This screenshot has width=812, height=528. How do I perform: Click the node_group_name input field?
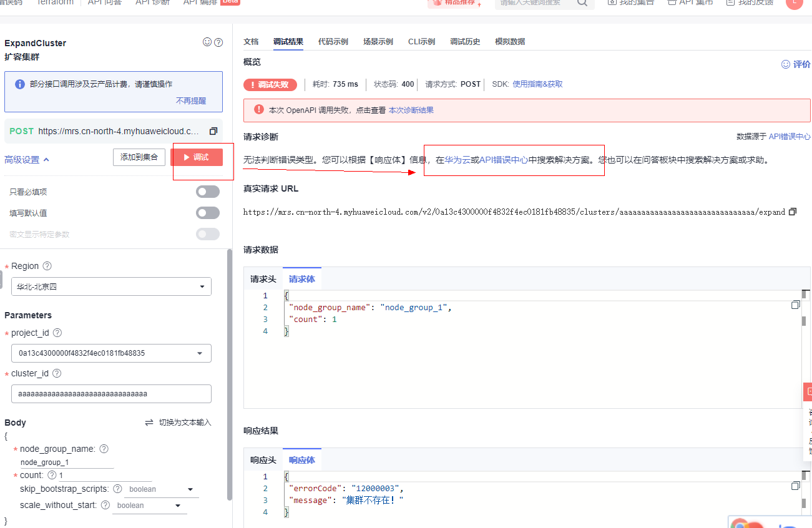tap(67, 462)
